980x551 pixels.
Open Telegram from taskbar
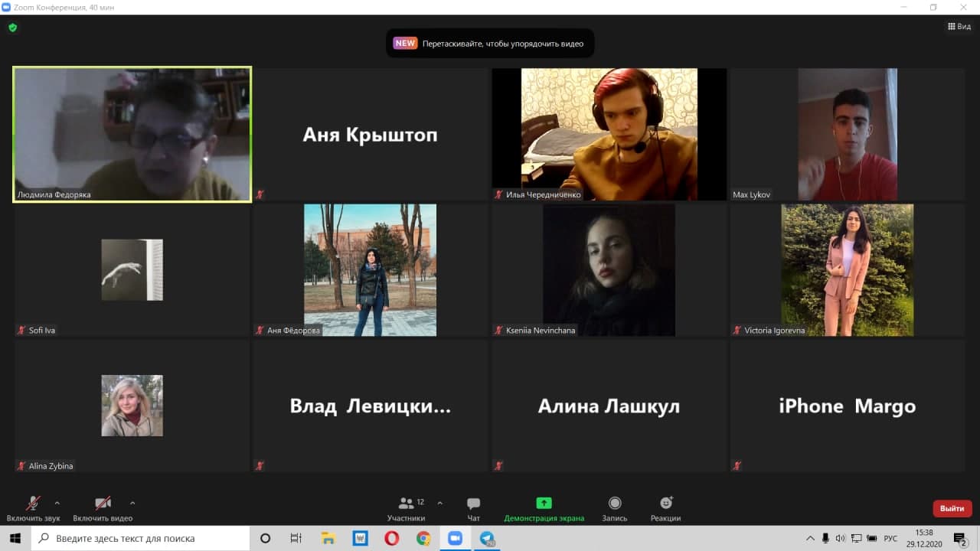(x=487, y=538)
